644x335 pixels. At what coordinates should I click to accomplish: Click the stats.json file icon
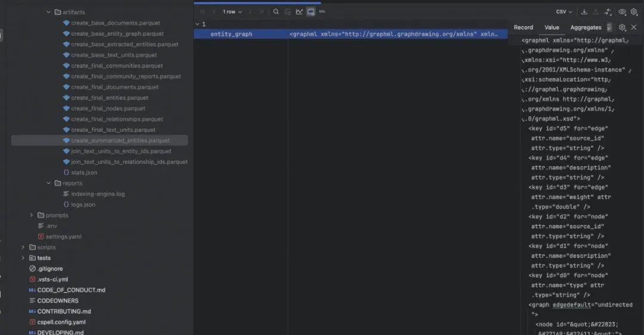(66, 173)
